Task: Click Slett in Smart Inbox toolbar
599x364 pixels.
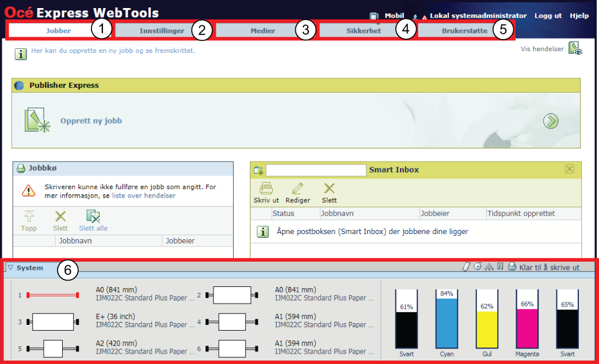Action: (x=329, y=193)
